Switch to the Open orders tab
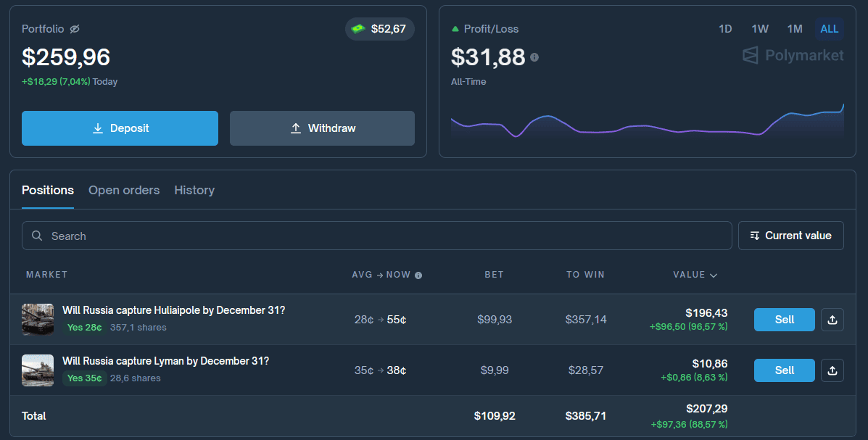868x440 pixels. click(x=124, y=190)
